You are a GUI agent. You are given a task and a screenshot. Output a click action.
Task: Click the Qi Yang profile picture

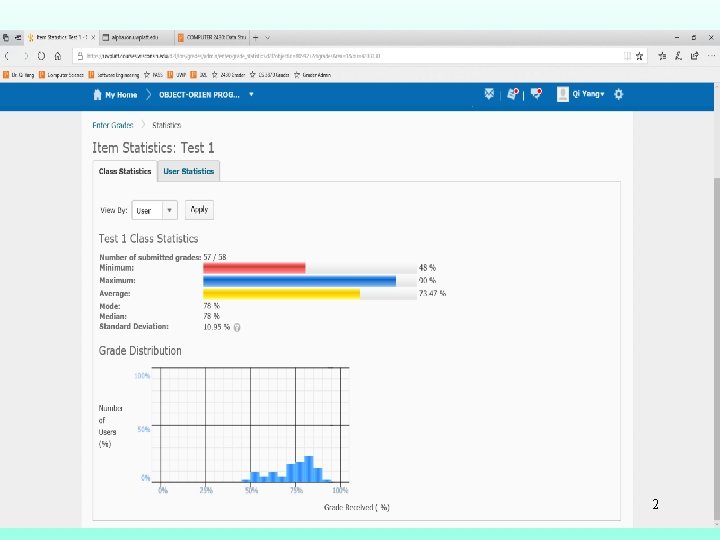[x=562, y=94]
